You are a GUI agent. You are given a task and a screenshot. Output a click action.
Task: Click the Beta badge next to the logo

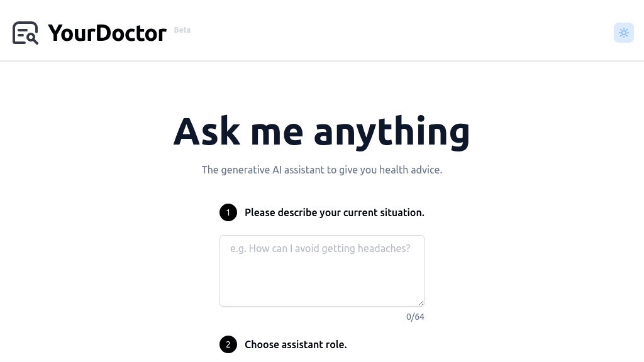pos(182,30)
